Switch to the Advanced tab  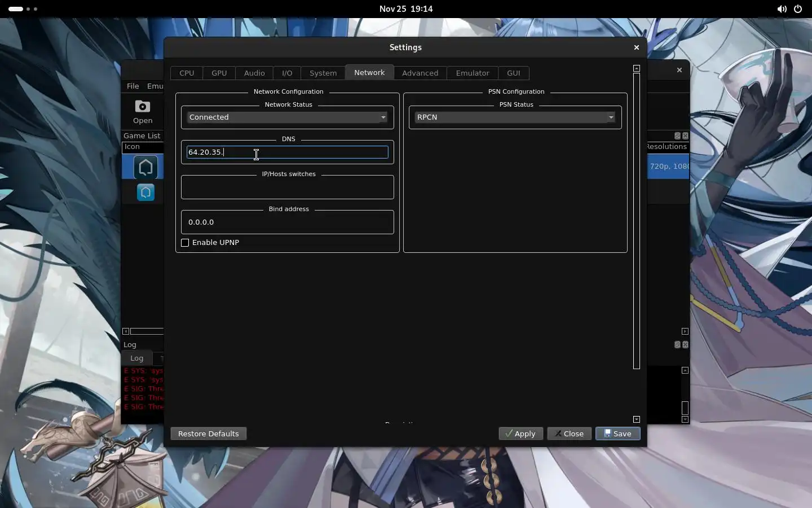420,73
